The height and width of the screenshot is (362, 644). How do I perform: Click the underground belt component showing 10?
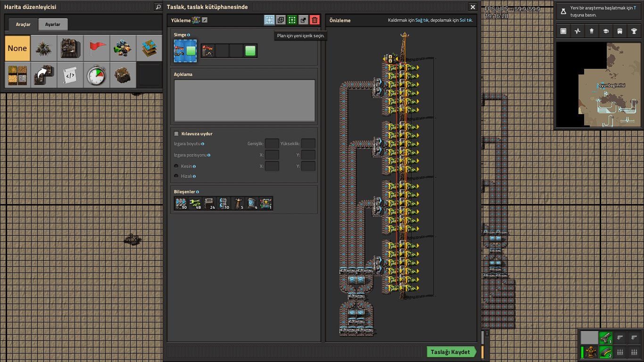click(x=223, y=204)
